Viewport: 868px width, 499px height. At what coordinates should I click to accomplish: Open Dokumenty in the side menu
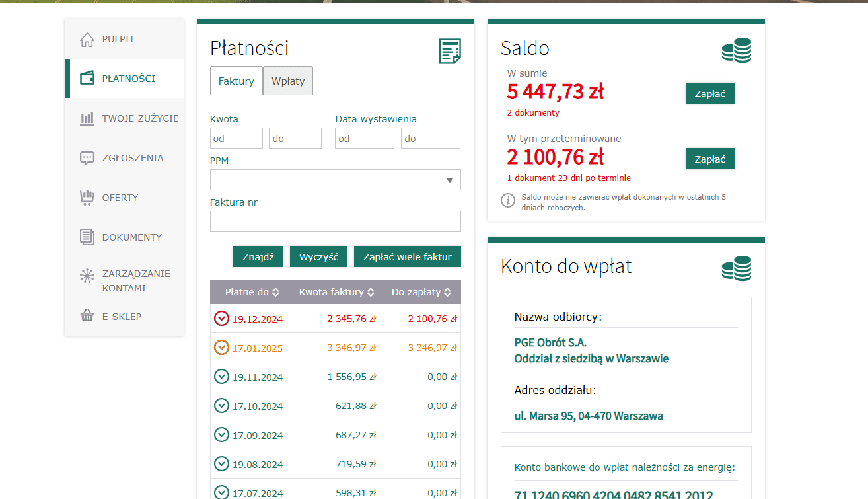pyautogui.click(x=124, y=237)
